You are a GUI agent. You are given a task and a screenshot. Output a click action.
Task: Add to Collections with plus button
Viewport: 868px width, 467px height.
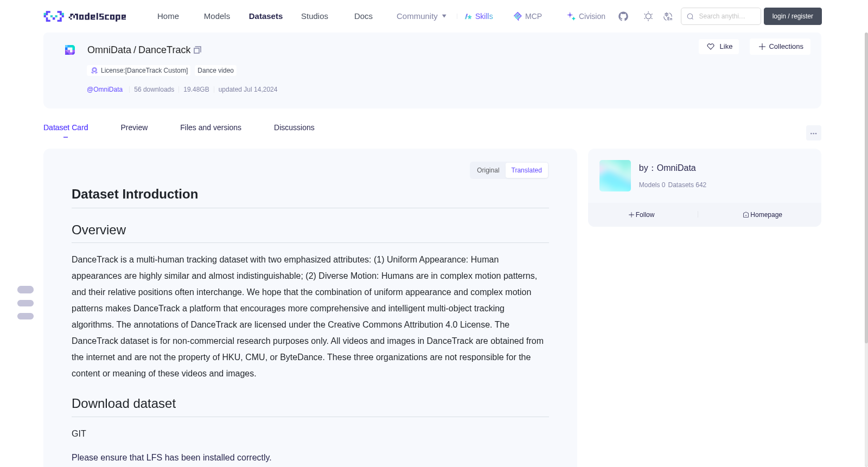[780, 47]
